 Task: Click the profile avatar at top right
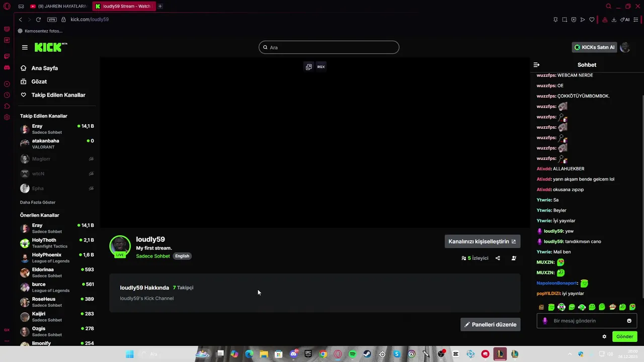point(625,47)
